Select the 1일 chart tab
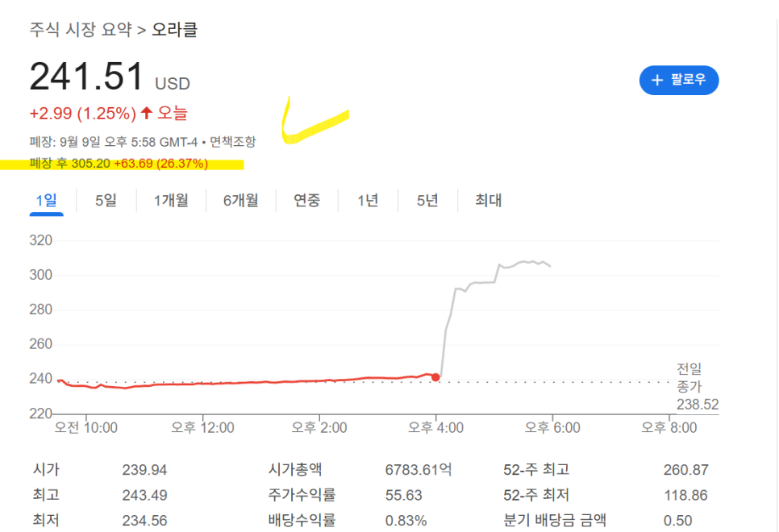The width and height of the screenshot is (779, 532). tap(46, 200)
